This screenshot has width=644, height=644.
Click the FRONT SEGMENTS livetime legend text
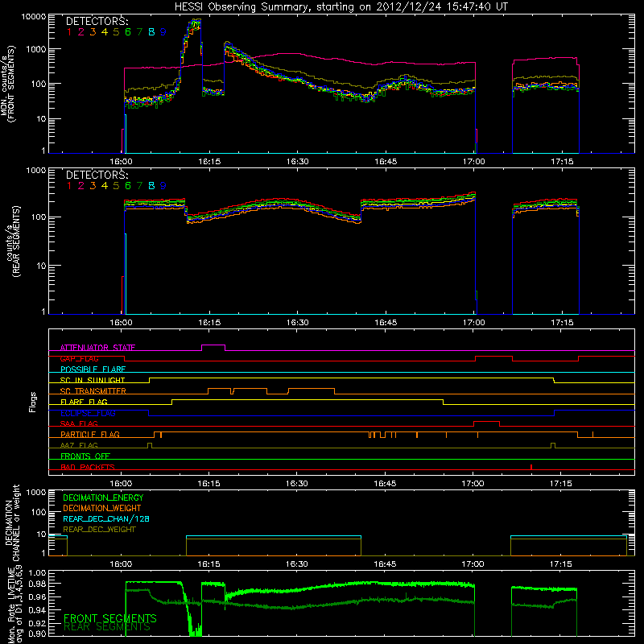[110, 618]
